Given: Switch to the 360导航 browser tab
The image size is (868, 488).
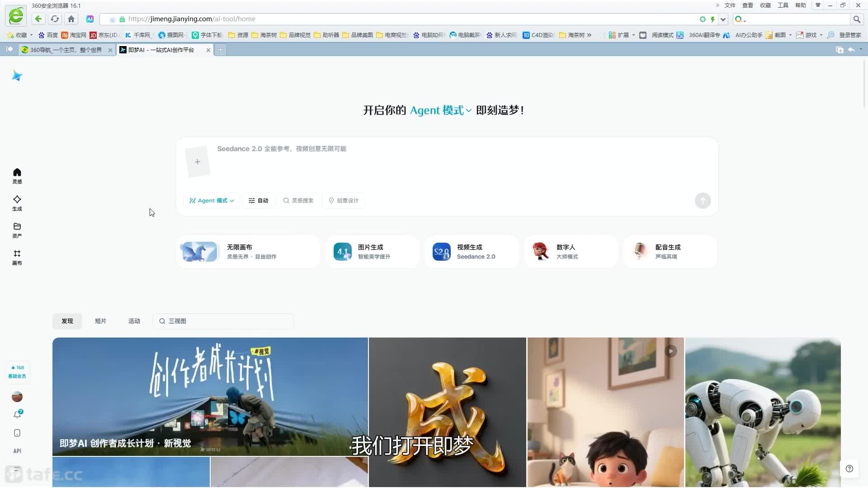Looking at the screenshot, I should point(66,50).
